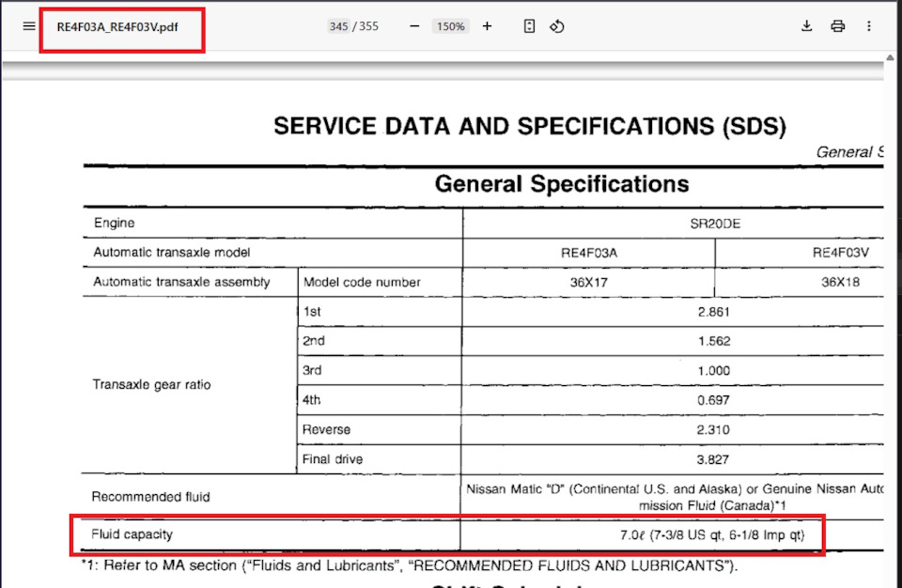Click the Final drive row label

click(x=333, y=459)
